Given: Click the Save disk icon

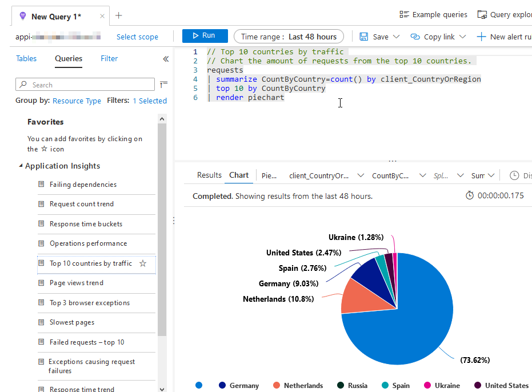Looking at the screenshot, I should coord(363,37).
